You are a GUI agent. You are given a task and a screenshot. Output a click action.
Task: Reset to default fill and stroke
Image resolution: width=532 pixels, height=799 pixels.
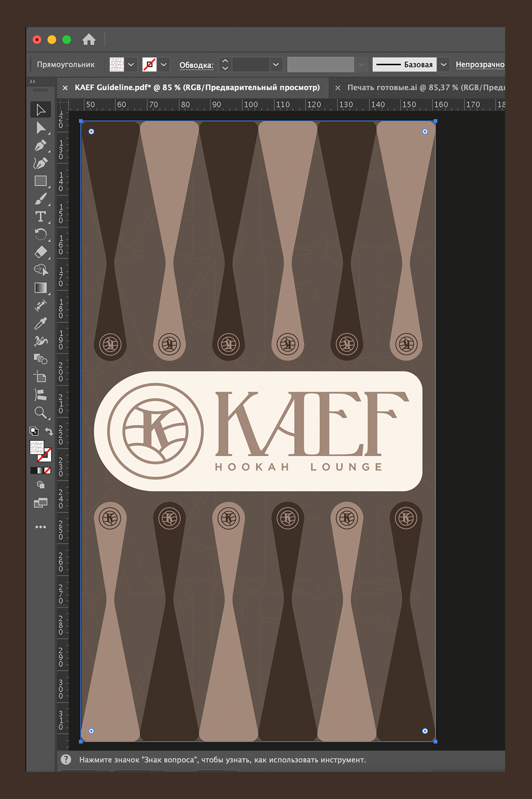coord(34,431)
